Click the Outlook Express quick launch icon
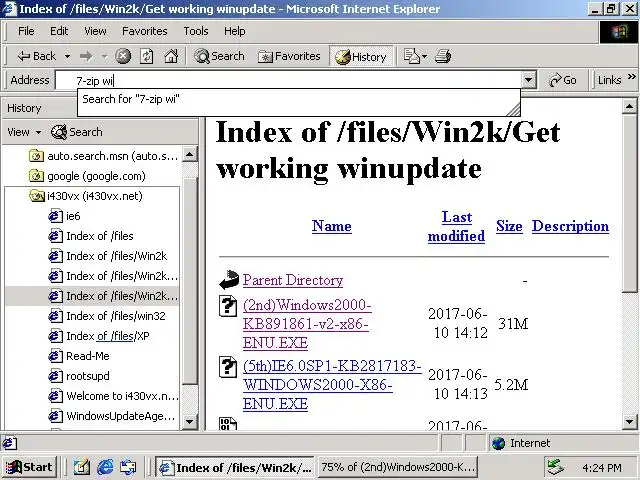This screenshot has width=640, height=480. (x=128, y=467)
